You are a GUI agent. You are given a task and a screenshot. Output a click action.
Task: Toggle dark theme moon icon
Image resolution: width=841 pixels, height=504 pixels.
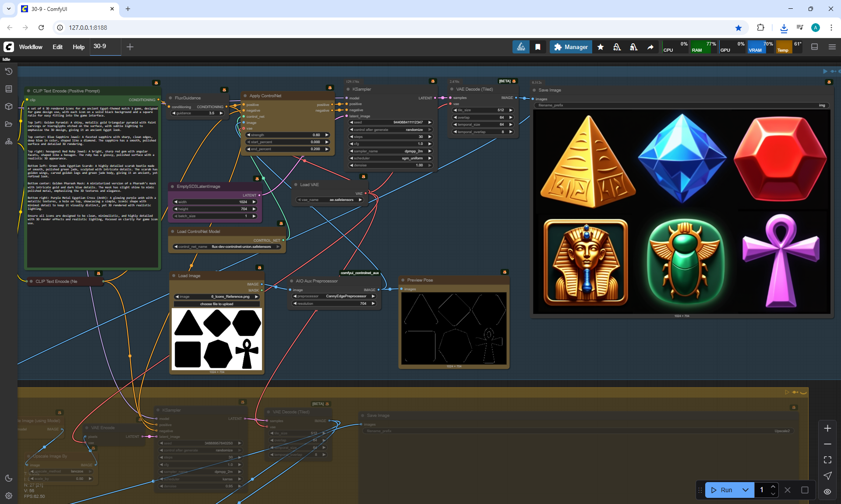click(x=8, y=478)
